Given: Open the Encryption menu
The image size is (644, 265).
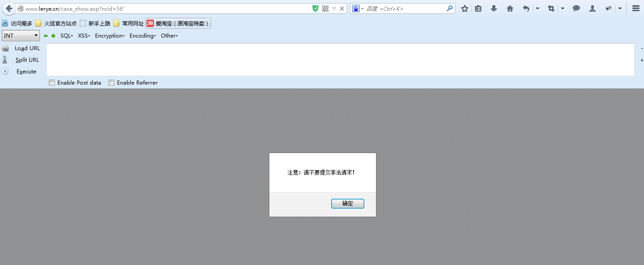Looking at the screenshot, I should click(110, 36).
